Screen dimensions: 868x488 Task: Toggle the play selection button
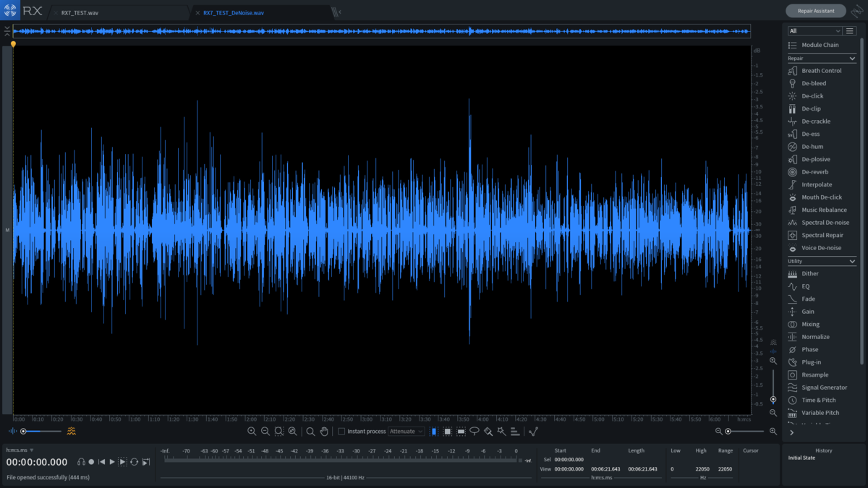point(123,462)
